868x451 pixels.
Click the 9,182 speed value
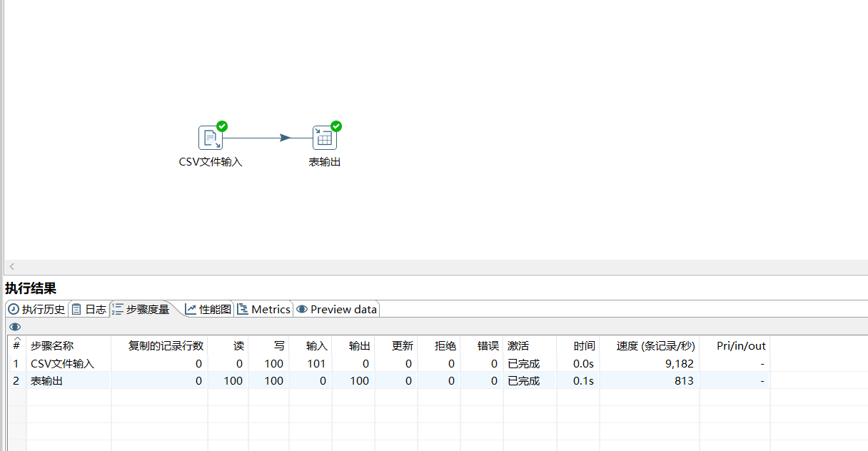(x=679, y=363)
